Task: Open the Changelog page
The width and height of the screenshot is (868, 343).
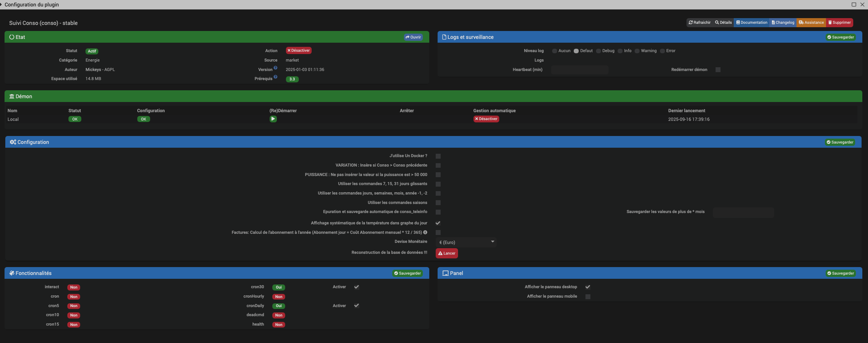Action: [783, 23]
